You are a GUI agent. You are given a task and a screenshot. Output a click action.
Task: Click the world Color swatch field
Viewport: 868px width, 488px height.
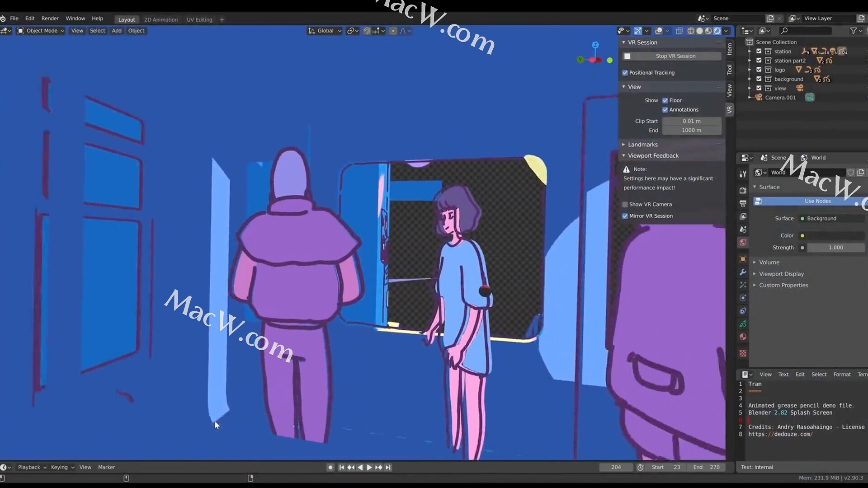click(x=836, y=236)
